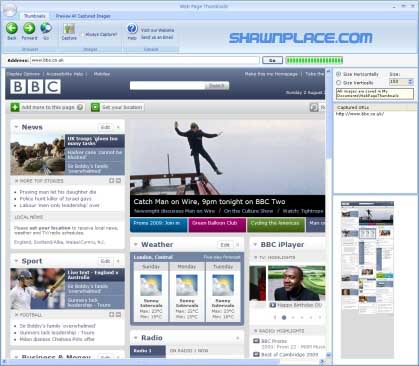Click Tuesday weather icon
This screenshot has height=366, width=419.
[x=223, y=285]
